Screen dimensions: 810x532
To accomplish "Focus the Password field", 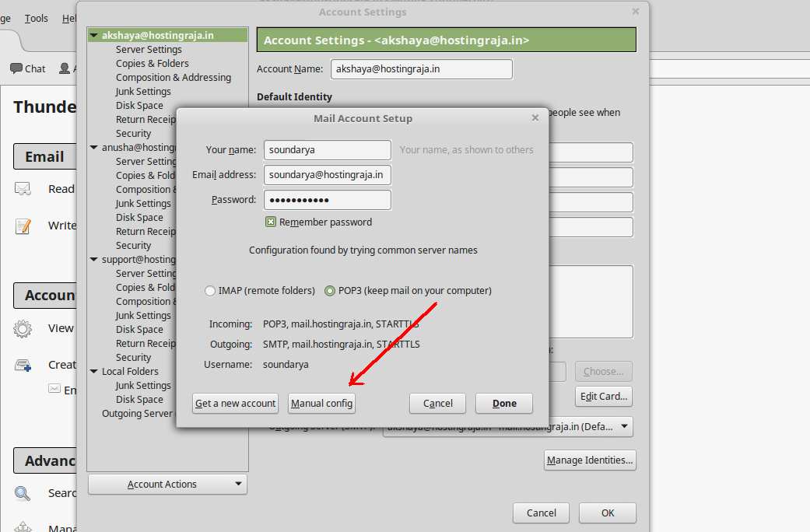I will coord(328,200).
